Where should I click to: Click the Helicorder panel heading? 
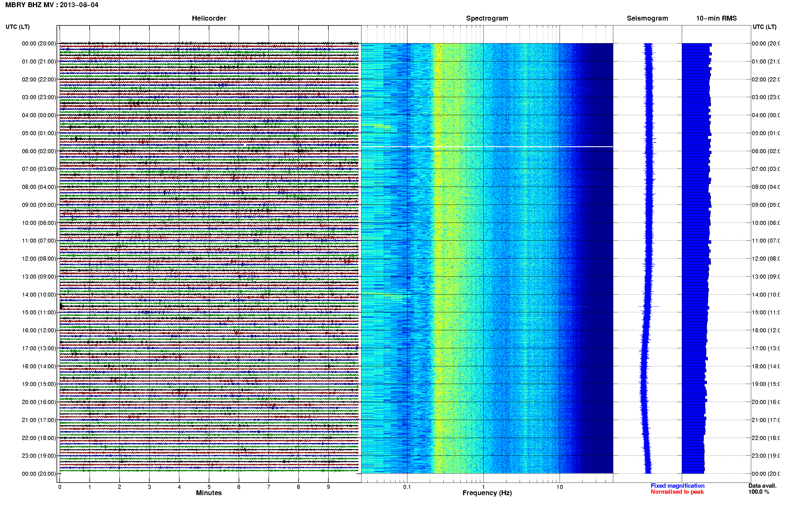[x=209, y=18]
